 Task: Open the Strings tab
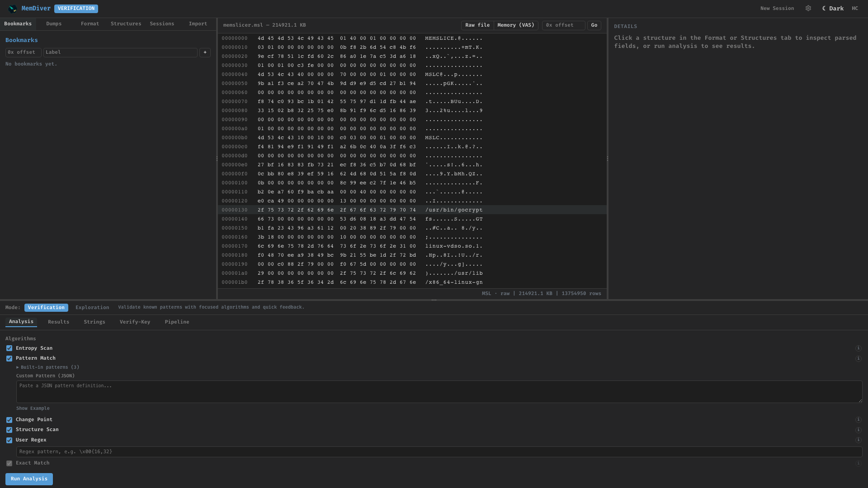pyautogui.click(x=94, y=322)
